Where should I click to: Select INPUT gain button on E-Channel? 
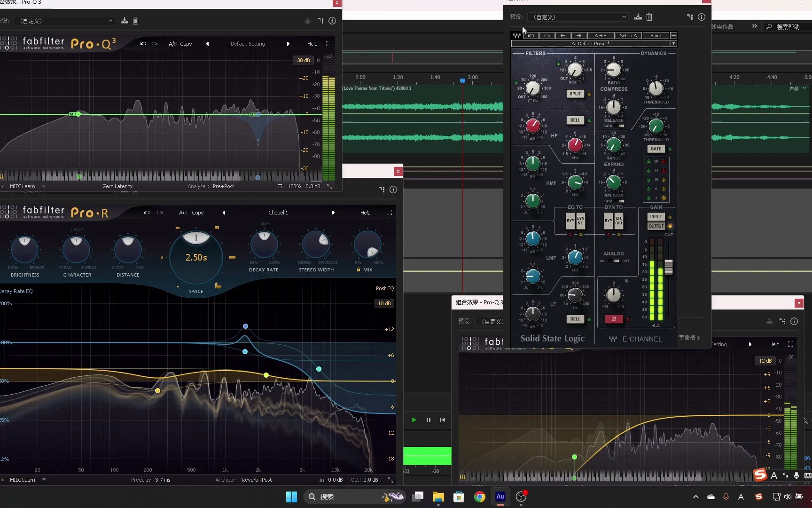tap(656, 217)
